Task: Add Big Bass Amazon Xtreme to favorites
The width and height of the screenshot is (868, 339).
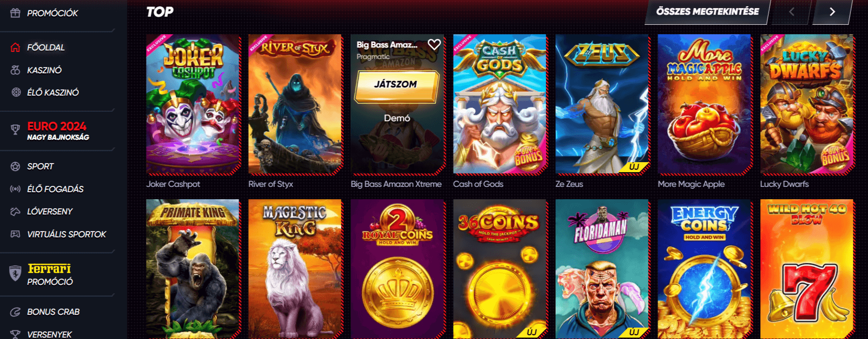Action: (x=434, y=45)
